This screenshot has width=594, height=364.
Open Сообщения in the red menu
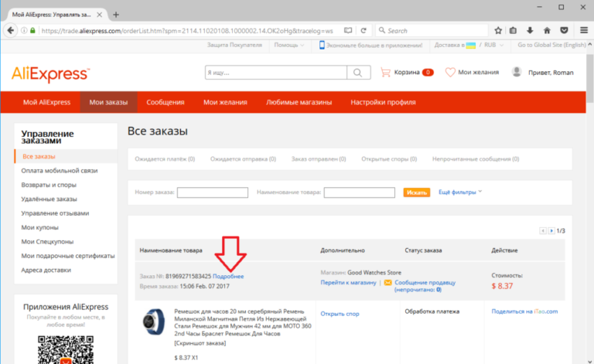tap(166, 102)
